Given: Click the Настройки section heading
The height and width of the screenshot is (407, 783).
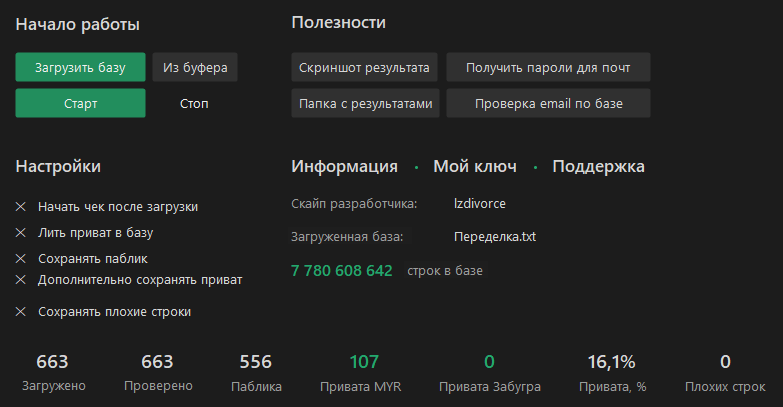Looking at the screenshot, I should click(x=58, y=166).
